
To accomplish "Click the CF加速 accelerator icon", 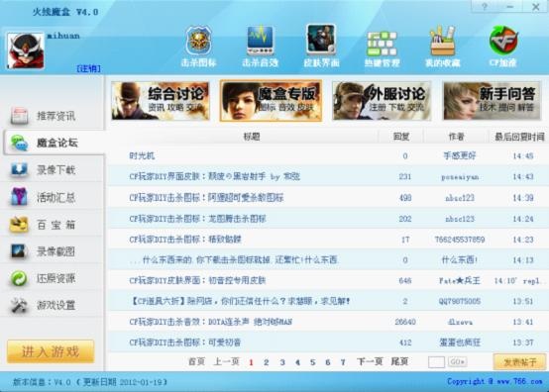I will [503, 47].
